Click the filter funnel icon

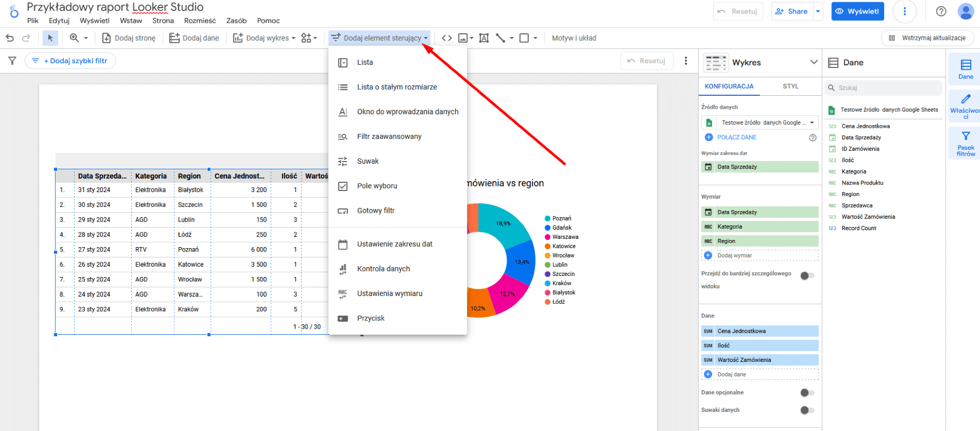click(x=12, y=61)
